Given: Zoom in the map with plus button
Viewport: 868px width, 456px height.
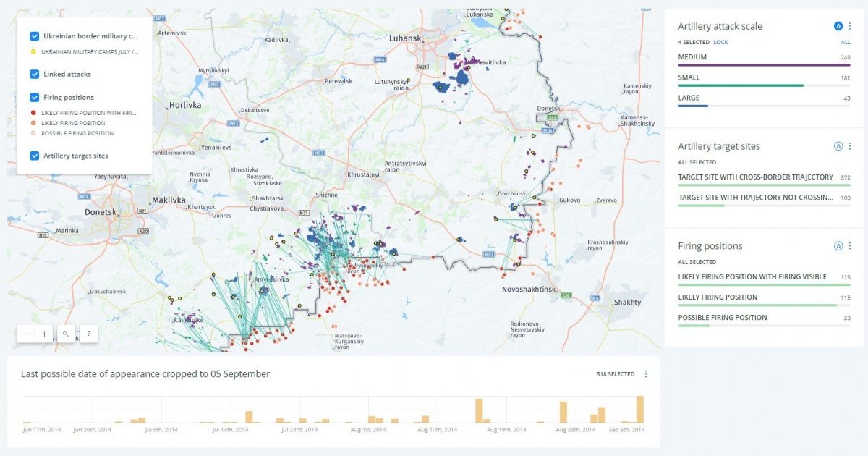Looking at the screenshot, I should (x=45, y=334).
